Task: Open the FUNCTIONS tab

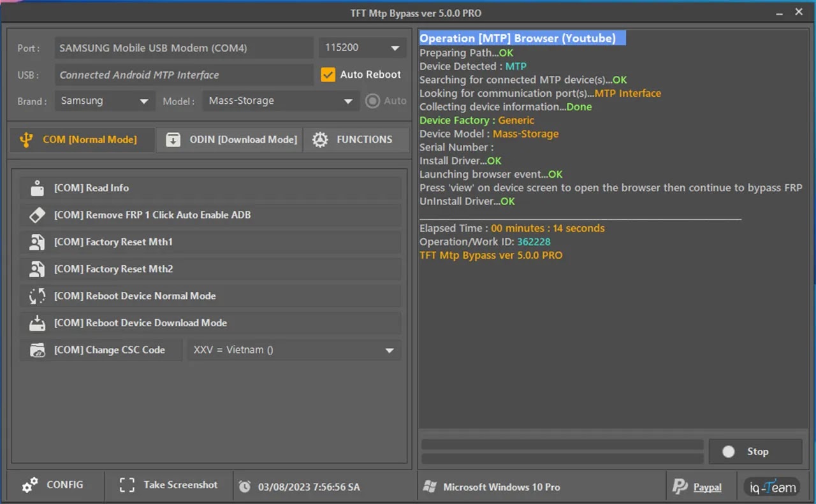Action: coord(356,140)
